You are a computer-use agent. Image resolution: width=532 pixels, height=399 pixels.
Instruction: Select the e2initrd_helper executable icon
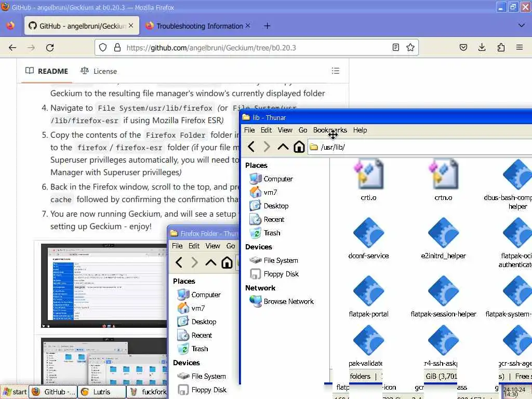[x=443, y=233]
